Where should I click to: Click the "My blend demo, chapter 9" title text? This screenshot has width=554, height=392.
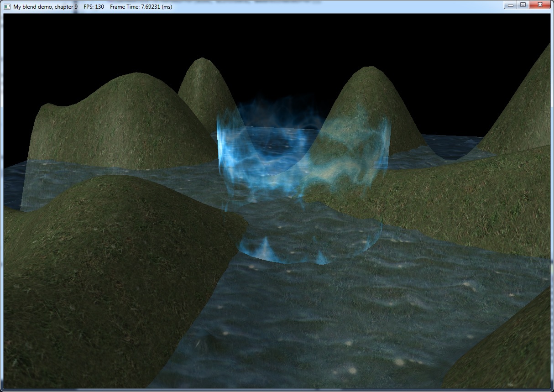pyautogui.click(x=45, y=7)
